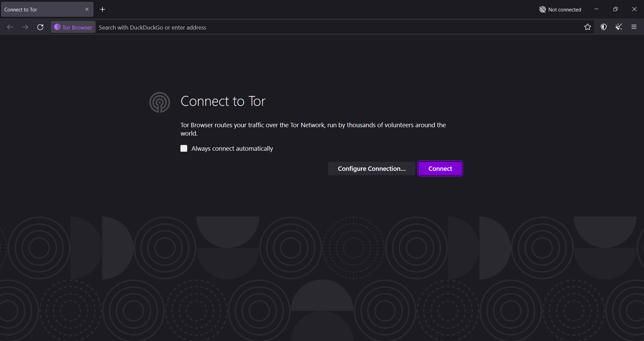This screenshot has height=341, width=644.
Task: Open Configure Connection settings
Action: [x=372, y=168]
